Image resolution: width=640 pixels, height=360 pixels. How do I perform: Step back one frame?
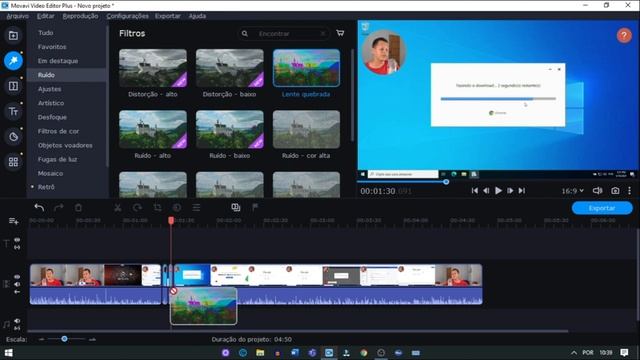(486, 191)
